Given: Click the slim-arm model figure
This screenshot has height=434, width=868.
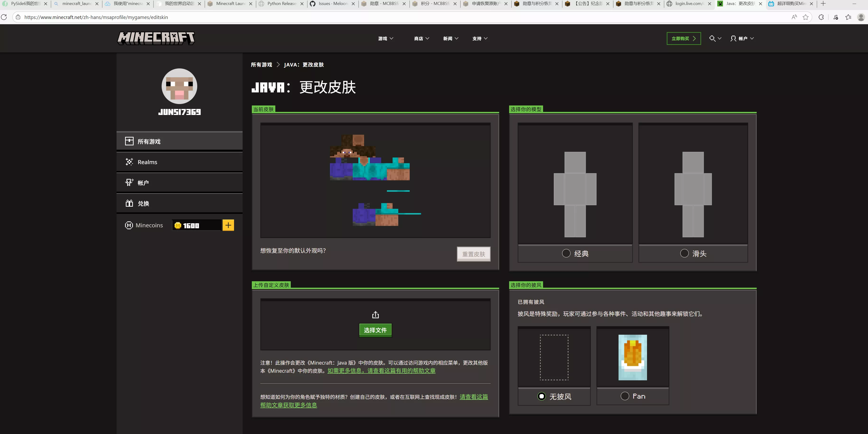Looking at the screenshot, I should tap(693, 195).
